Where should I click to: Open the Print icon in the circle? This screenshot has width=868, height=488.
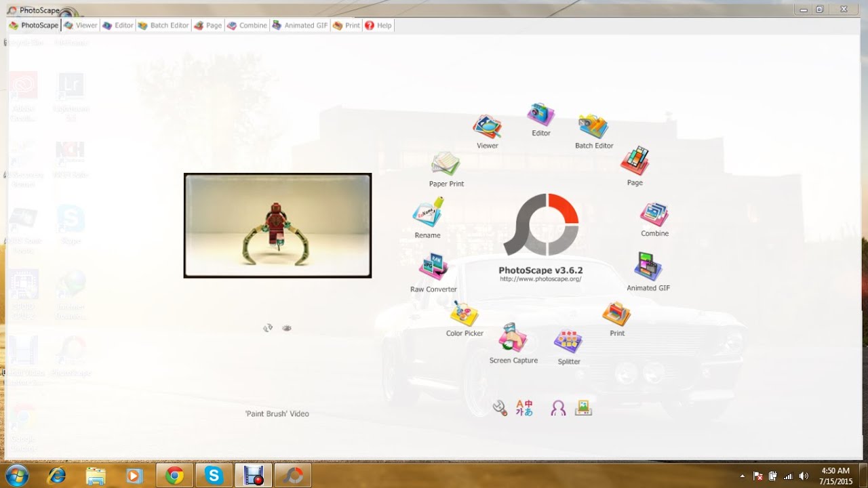pyautogui.click(x=616, y=314)
